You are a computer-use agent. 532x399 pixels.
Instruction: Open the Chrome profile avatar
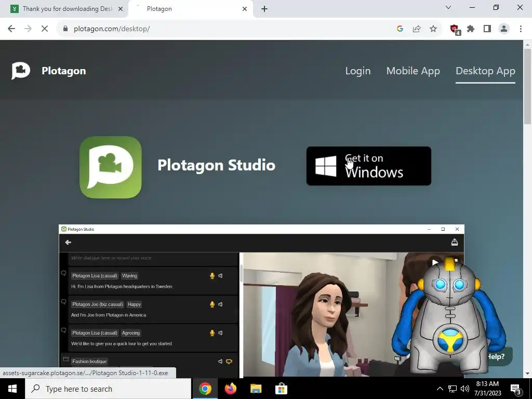pos(504,29)
